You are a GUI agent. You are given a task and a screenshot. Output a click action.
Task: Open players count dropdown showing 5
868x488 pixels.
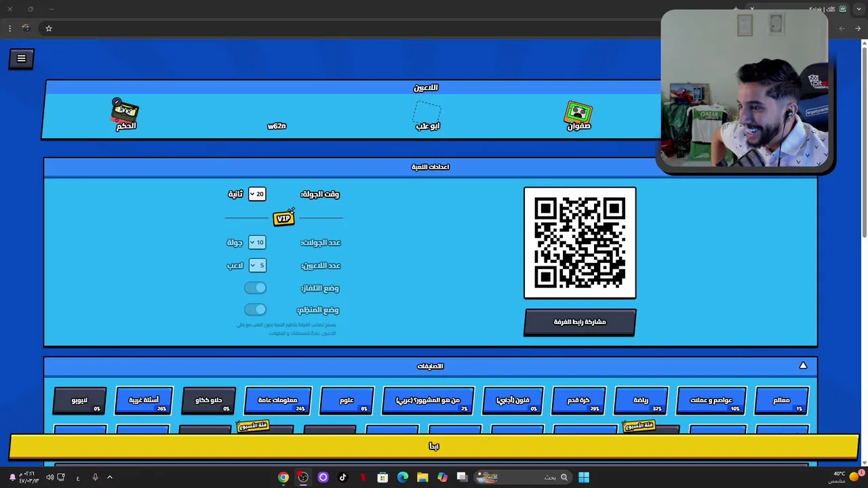[256, 265]
